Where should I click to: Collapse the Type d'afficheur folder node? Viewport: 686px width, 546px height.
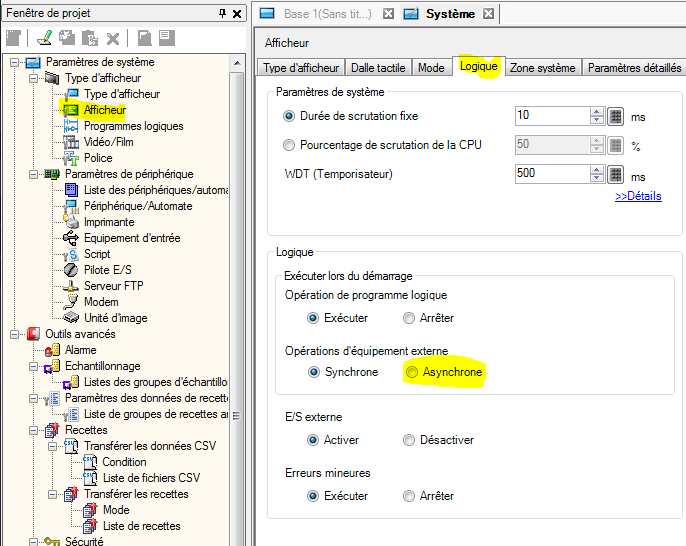tap(33, 78)
